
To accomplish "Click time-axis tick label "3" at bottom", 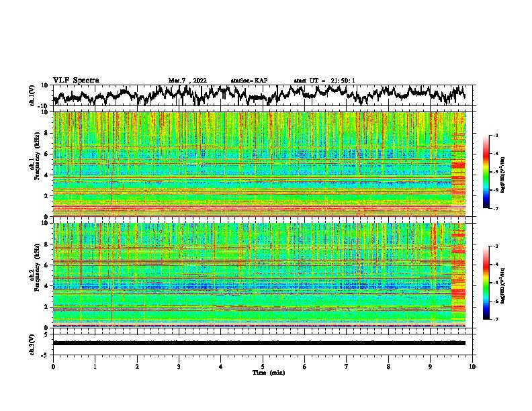I will tap(179, 367).
